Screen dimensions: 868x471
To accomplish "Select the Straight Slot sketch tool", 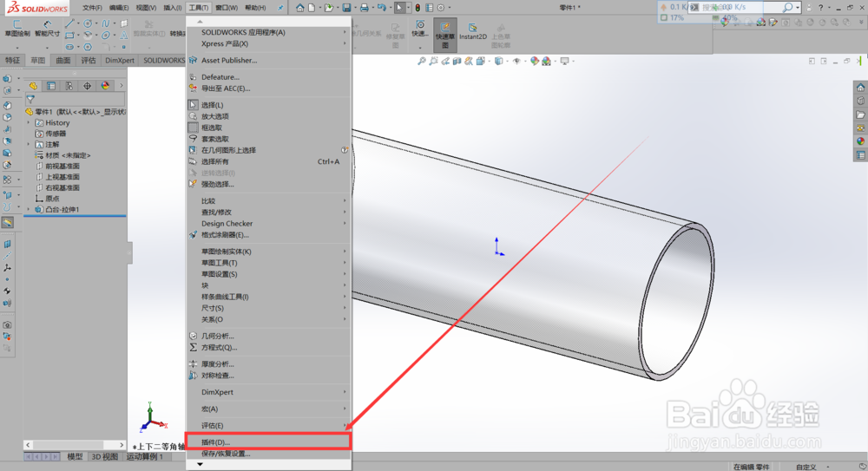I will tap(69, 47).
